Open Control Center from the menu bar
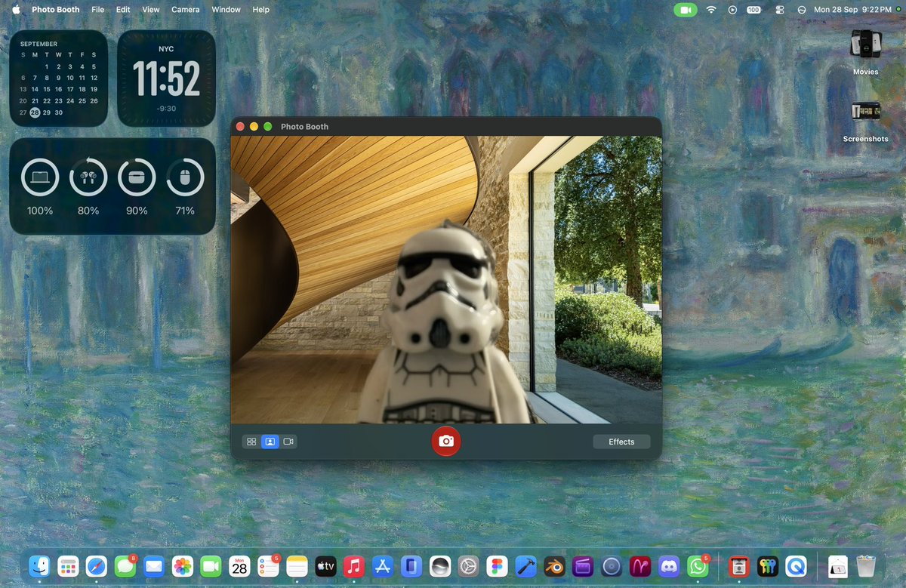The height and width of the screenshot is (588, 906). coord(780,10)
